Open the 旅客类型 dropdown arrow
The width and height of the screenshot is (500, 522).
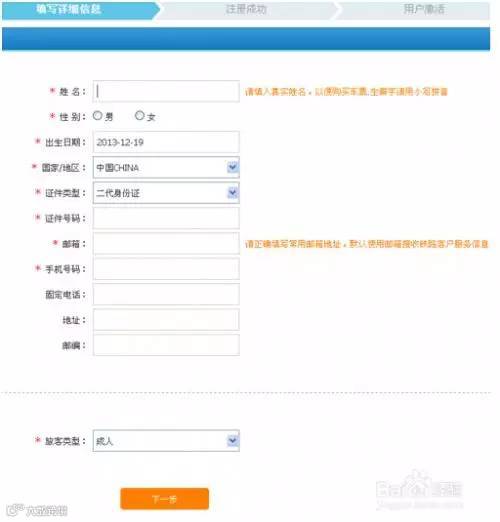pos(233,440)
